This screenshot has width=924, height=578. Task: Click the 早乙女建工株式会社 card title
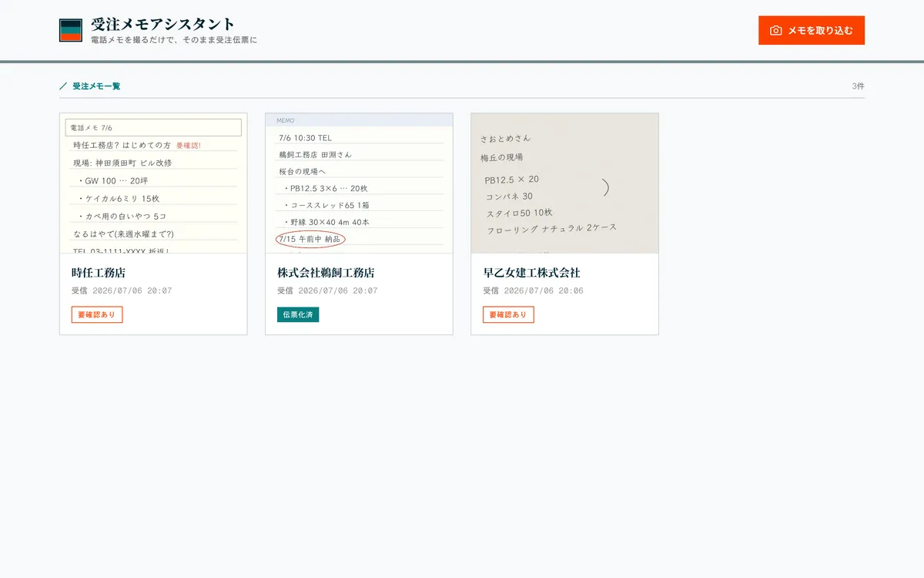coord(531,273)
